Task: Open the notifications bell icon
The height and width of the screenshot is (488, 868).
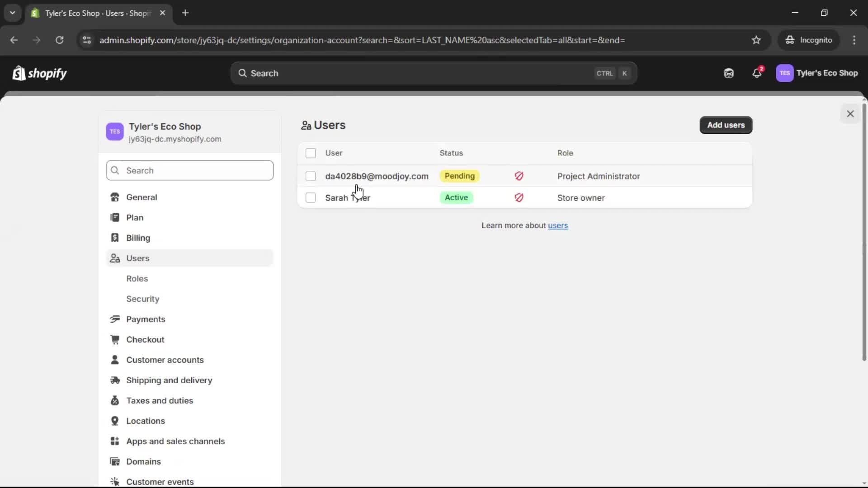Action: [756, 73]
